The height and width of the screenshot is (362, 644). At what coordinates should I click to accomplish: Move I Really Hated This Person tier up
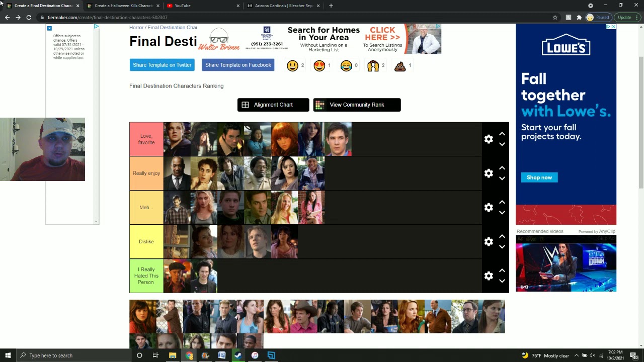point(502,270)
